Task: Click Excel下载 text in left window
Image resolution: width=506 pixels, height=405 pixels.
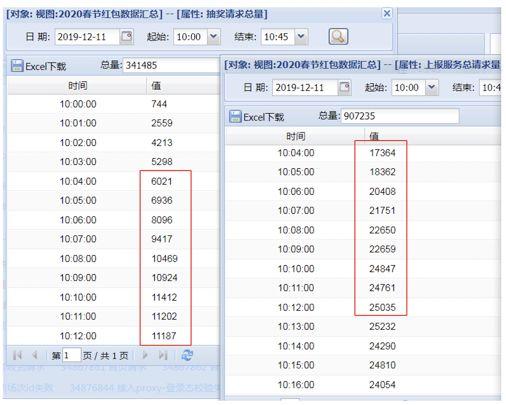Action: 46,66
